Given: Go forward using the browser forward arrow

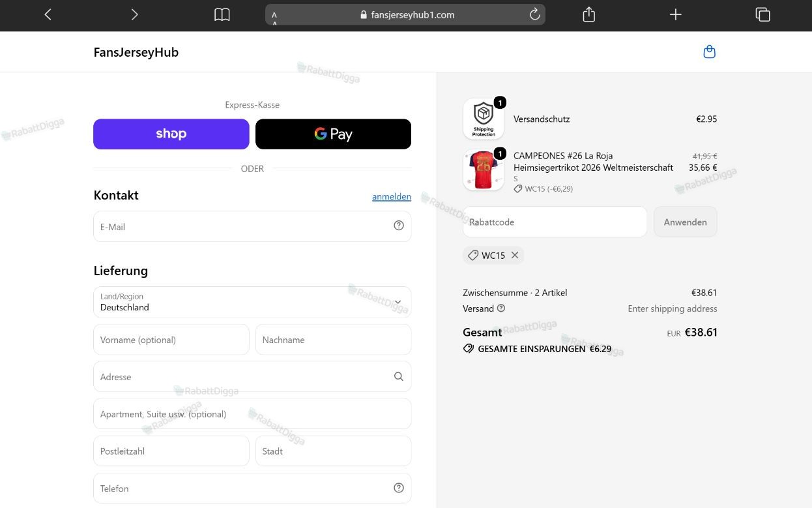Looking at the screenshot, I should pyautogui.click(x=134, y=14).
